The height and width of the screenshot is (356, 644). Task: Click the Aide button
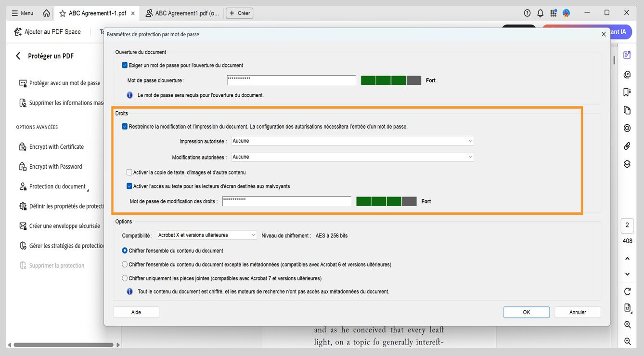[136, 312]
